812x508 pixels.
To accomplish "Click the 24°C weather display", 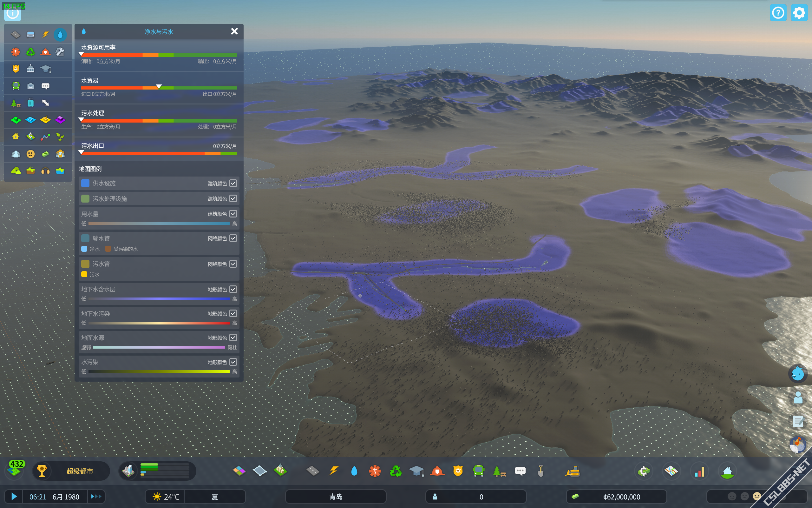I will [x=165, y=497].
